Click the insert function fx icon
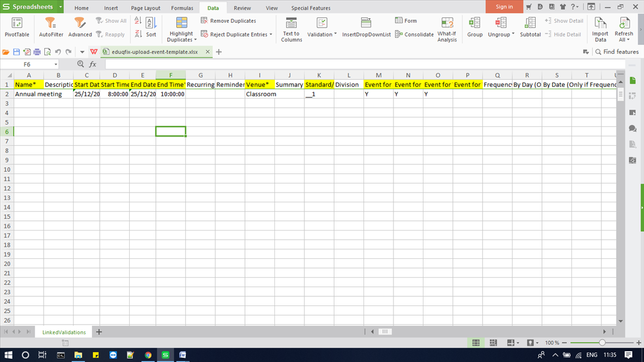Viewport: 644px width, 362px height. [93, 64]
